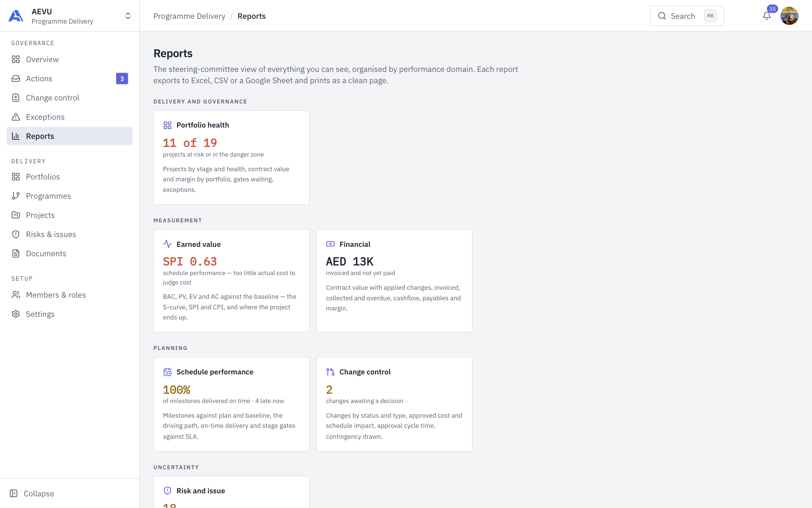Click the Collapse panel icon

(14, 493)
